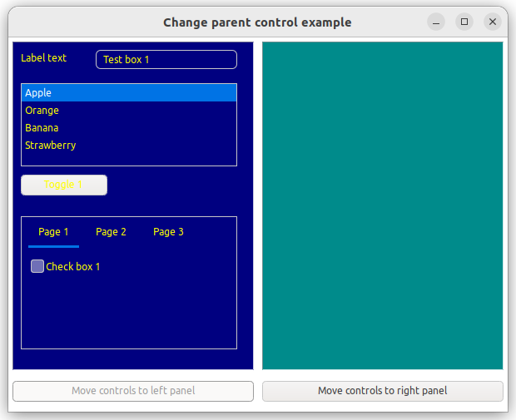Screen dimensions: 516x420
Task: Click Move controls to left panel
Action: click(x=133, y=391)
